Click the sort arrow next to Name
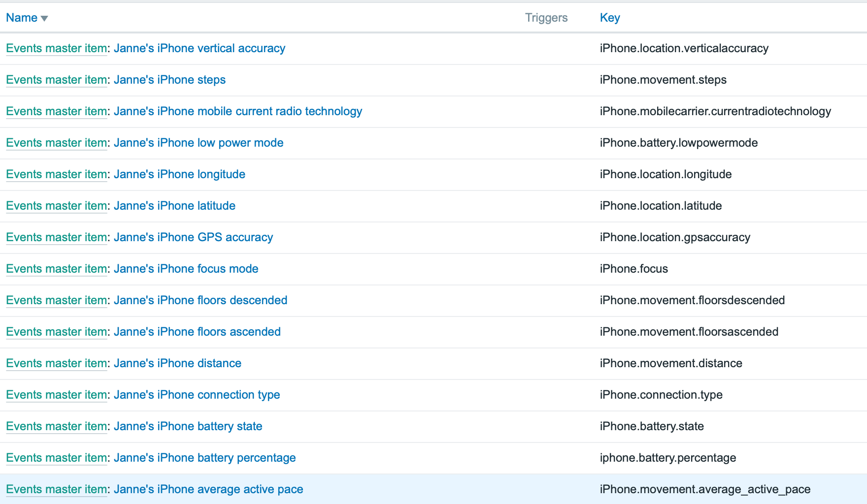 (x=44, y=18)
